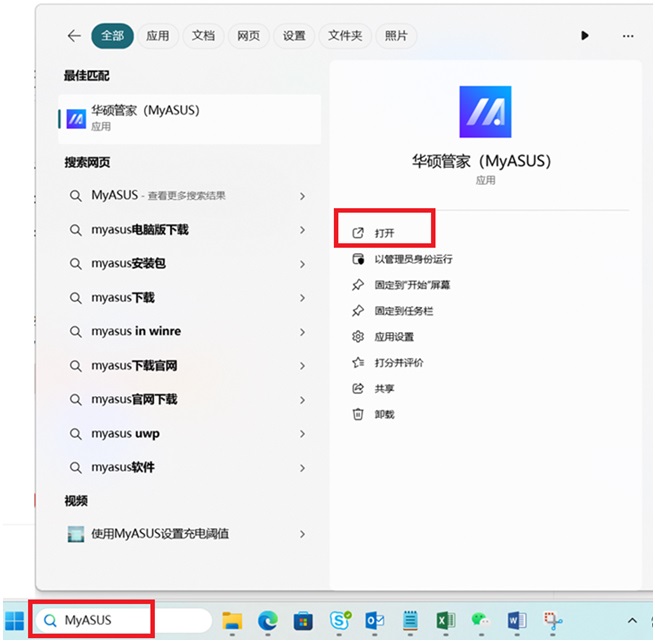Open app settings (应用设置) gear icon
Screen dimensions: 655x641
(358, 337)
